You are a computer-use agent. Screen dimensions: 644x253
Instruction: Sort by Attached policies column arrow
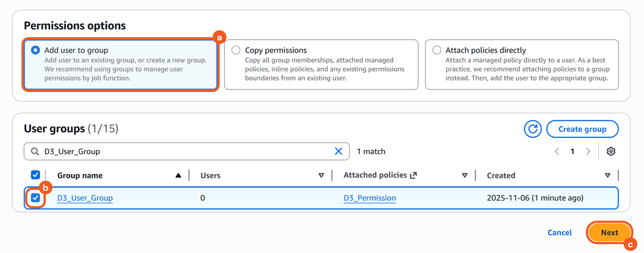point(464,175)
